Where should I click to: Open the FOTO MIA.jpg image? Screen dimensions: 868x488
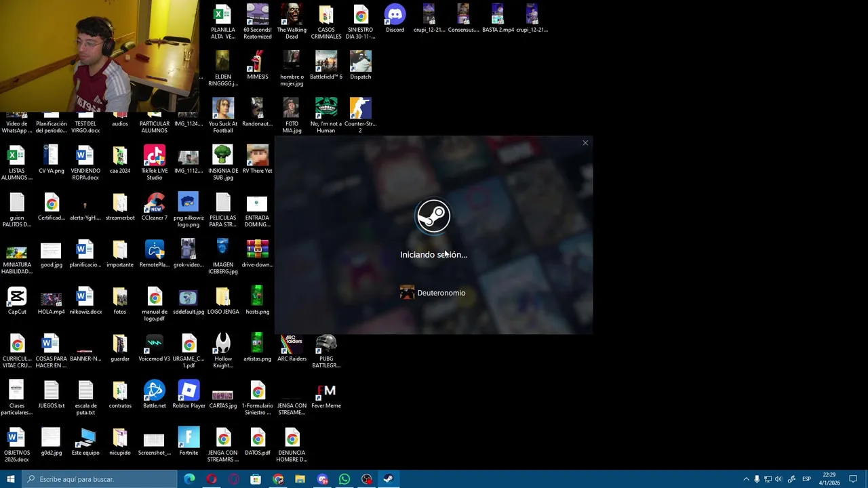(292, 115)
